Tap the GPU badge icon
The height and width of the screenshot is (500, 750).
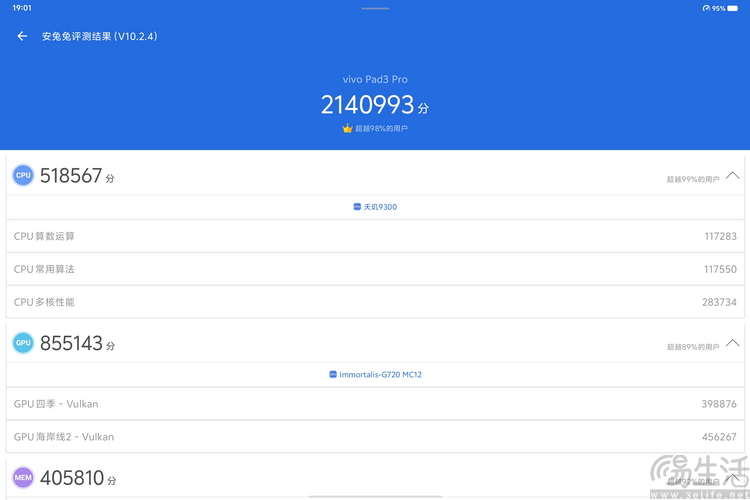[x=23, y=343]
